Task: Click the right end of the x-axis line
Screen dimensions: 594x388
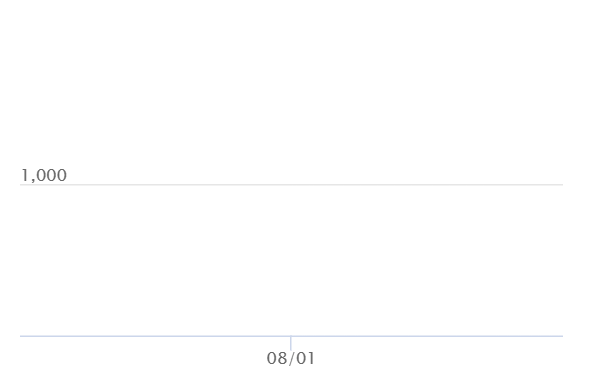Action: [x=562, y=336]
